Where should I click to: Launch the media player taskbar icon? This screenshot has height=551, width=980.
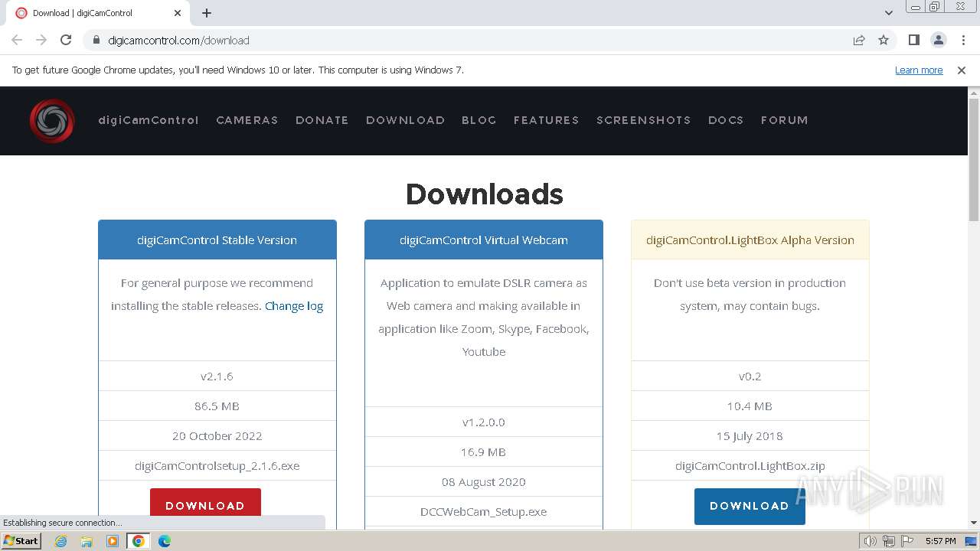(x=113, y=541)
